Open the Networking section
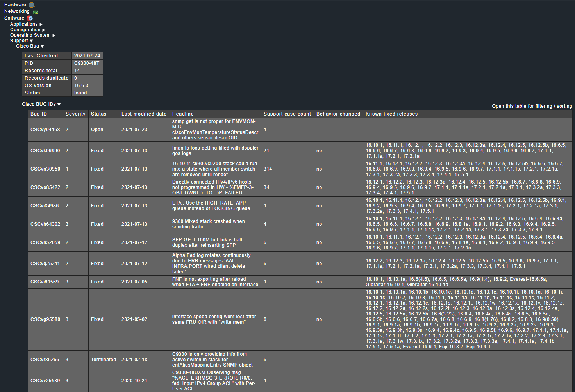This screenshot has width=575, height=392. [17, 11]
